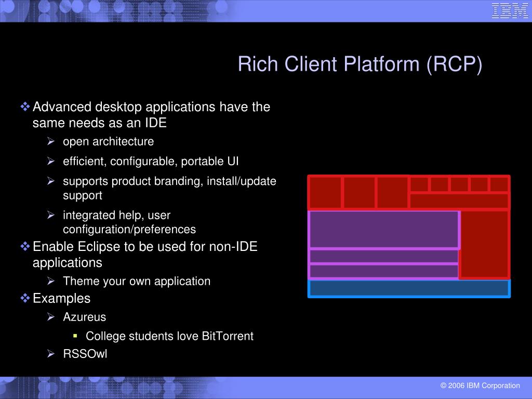Image resolution: width=532 pixels, height=399 pixels.
Task: Click "College students love BitTorrent" sub-bullet
Action: point(169,336)
